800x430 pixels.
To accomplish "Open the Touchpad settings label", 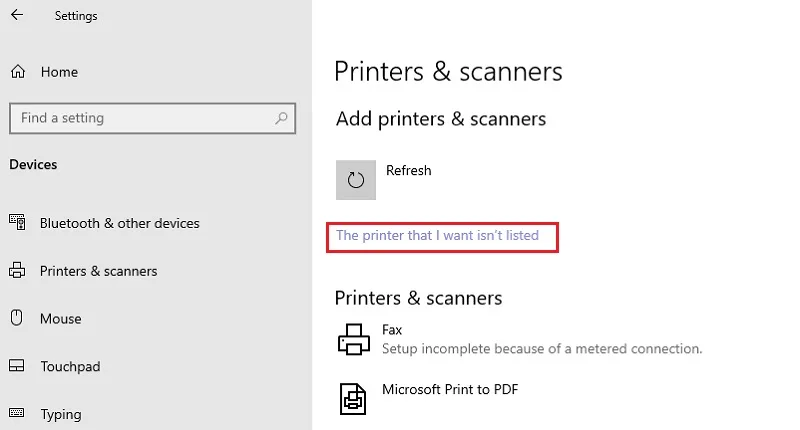I will point(70,367).
